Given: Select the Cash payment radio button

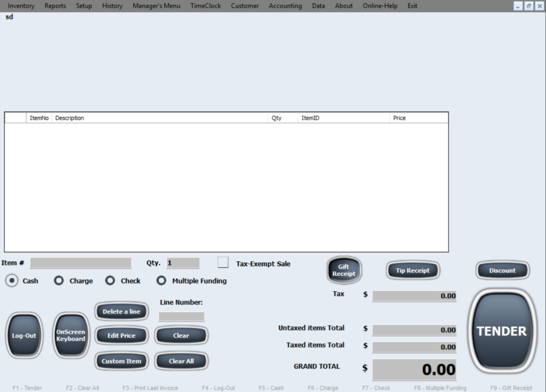Looking at the screenshot, I should (x=12, y=280).
